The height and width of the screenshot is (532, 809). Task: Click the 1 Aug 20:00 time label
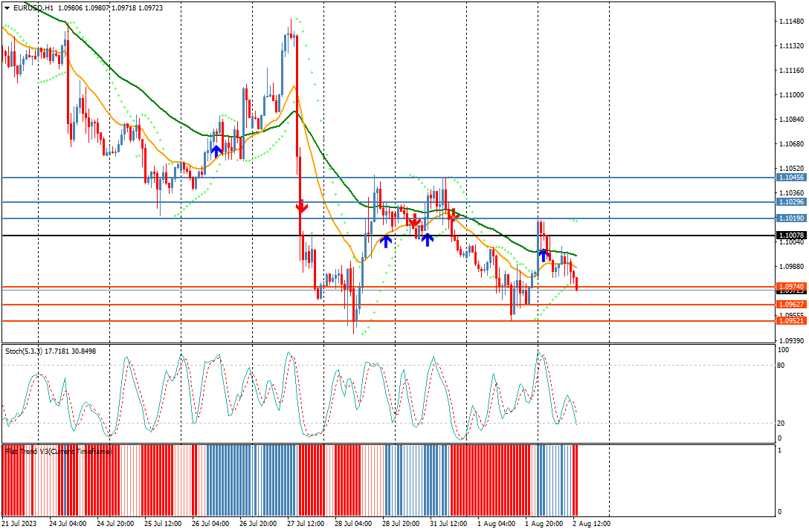[x=544, y=524]
